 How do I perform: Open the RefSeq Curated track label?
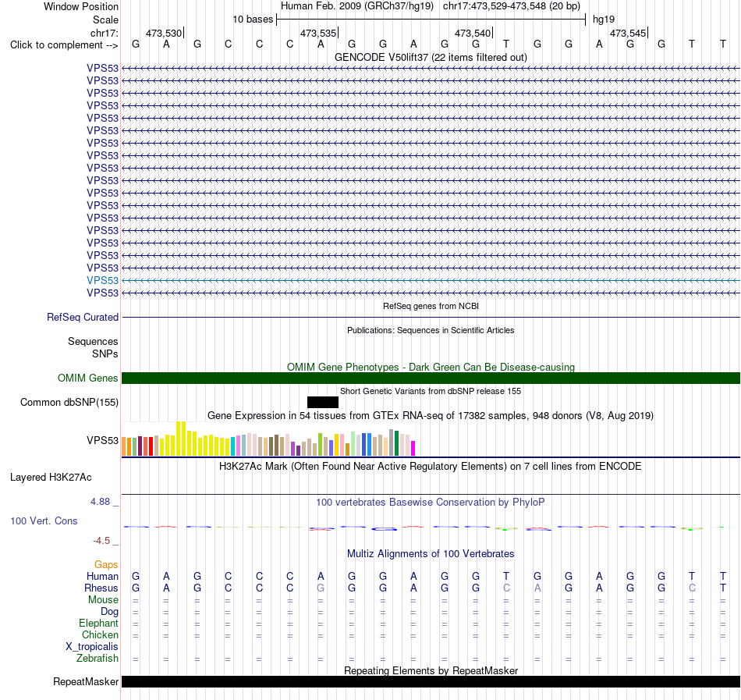(82, 317)
